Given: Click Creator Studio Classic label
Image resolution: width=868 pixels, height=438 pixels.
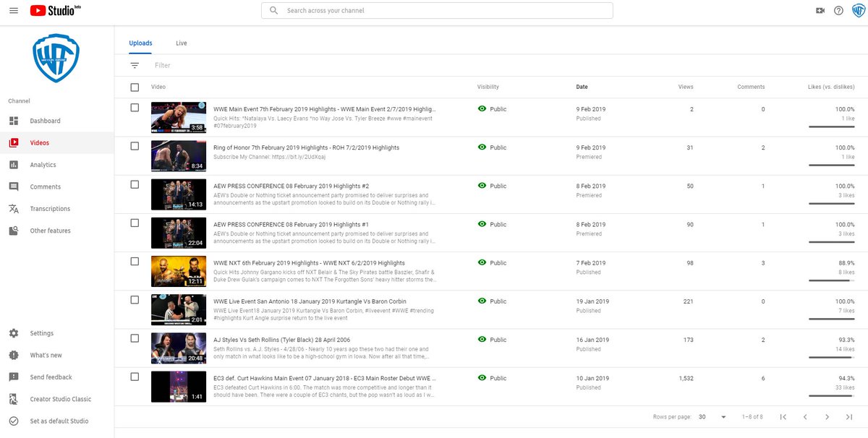Looking at the screenshot, I should pos(61,399).
